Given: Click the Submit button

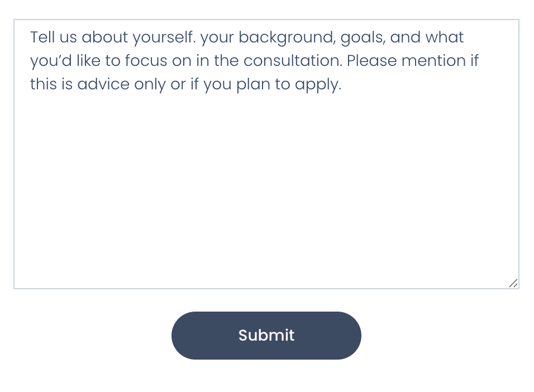Looking at the screenshot, I should tap(266, 335).
